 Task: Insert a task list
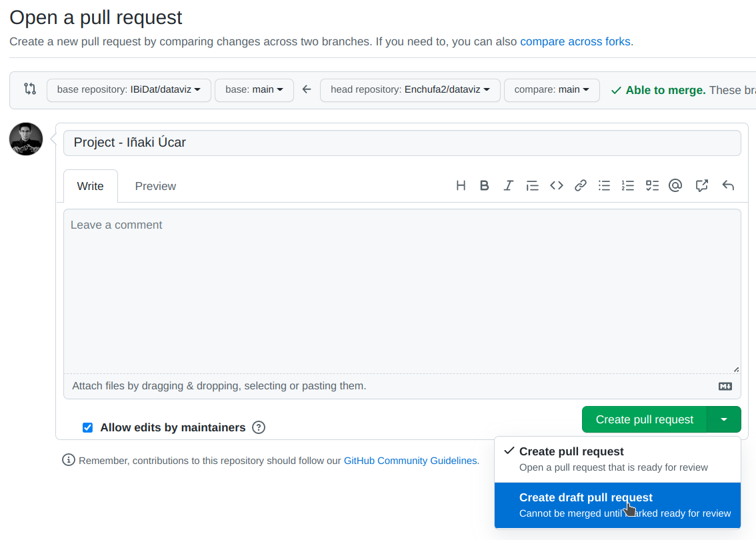coord(651,185)
